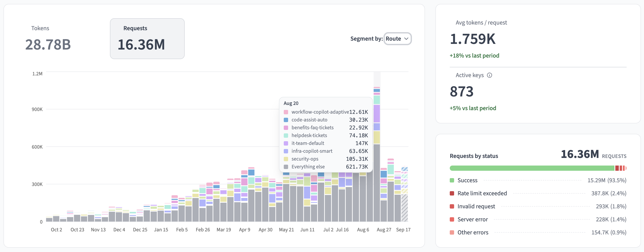Click the security-ops yellow swatch in tooltip
The width and height of the screenshot is (644, 252).
coord(286,159)
